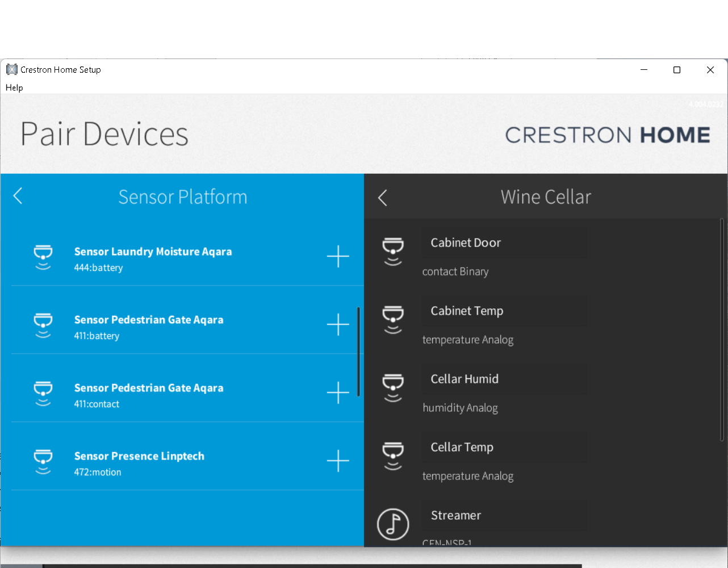
Task: Add the Pedestrian Gate 411:contact sensor
Action: (x=338, y=393)
